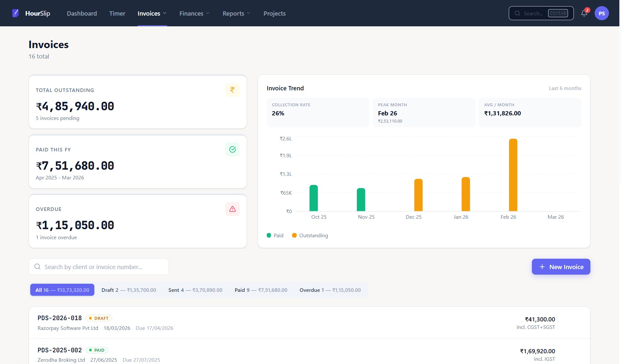The height and width of the screenshot is (364, 621).
Task: Open invoice PDS-2026-018
Action: click(x=60, y=318)
